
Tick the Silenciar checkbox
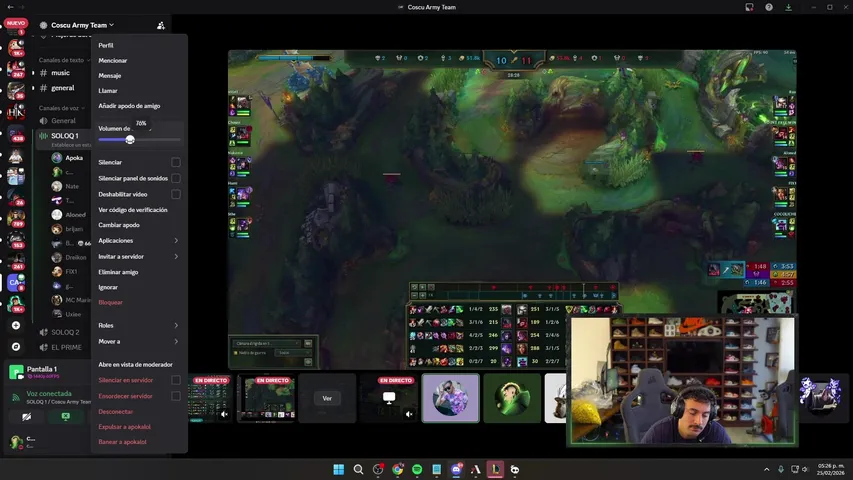(176, 162)
